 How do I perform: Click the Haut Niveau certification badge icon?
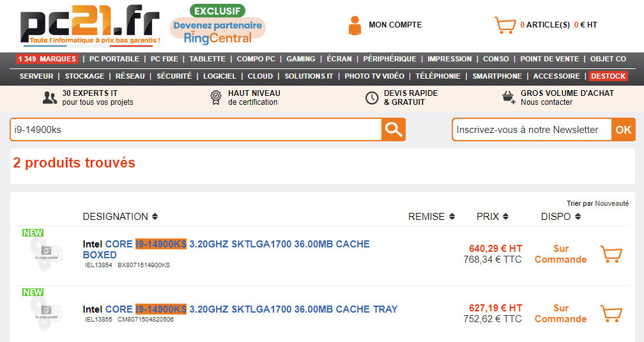216,98
